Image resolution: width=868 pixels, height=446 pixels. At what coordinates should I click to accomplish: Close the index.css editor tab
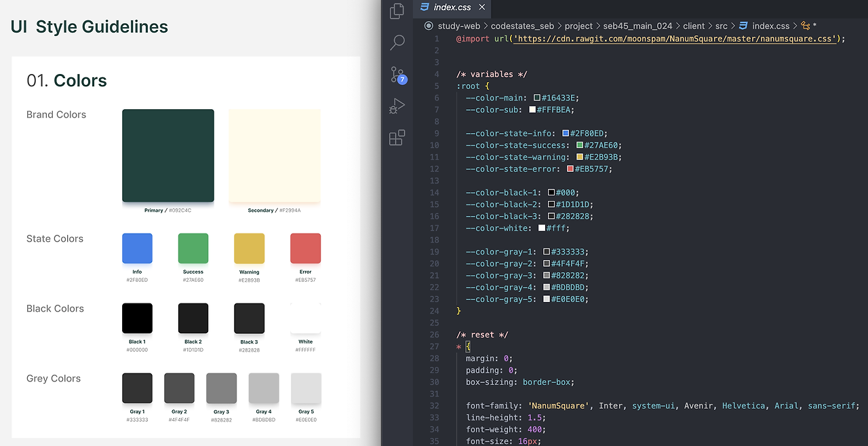[483, 7]
